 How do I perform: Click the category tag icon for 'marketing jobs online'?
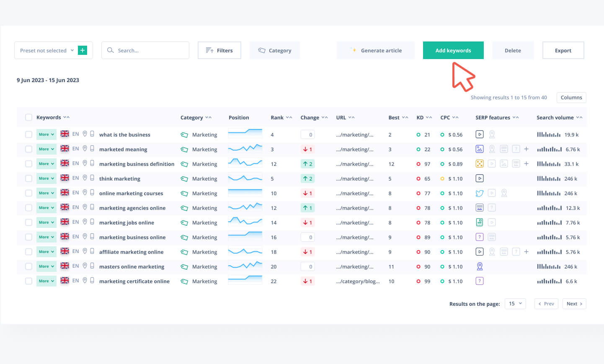[184, 223]
